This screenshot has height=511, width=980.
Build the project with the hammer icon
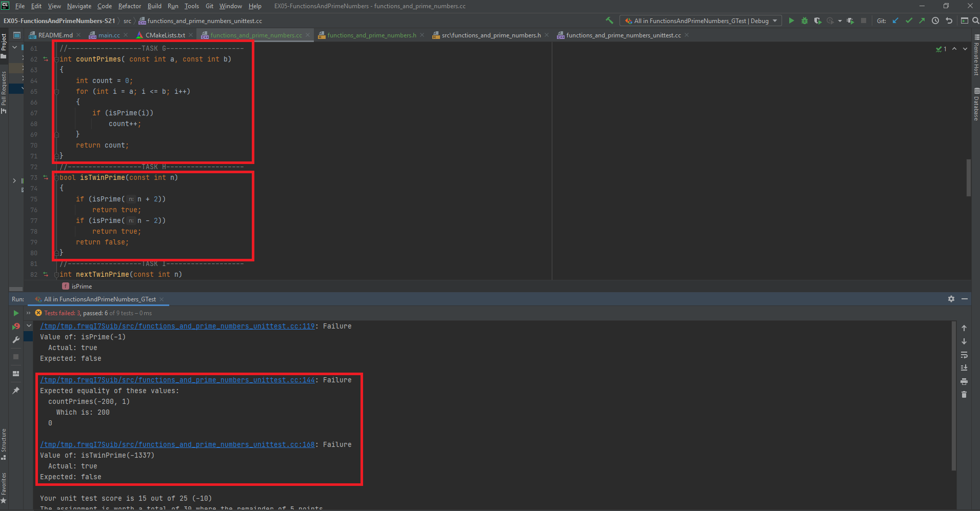[609, 21]
